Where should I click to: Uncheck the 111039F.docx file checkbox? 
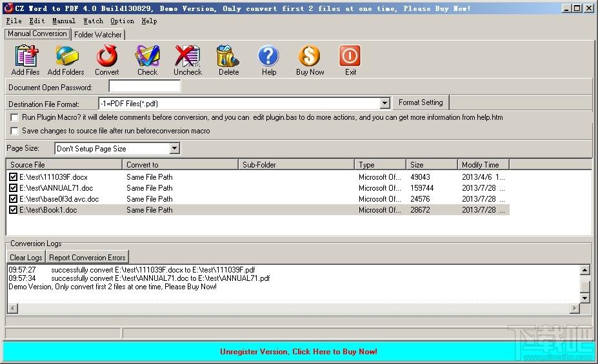coord(14,177)
